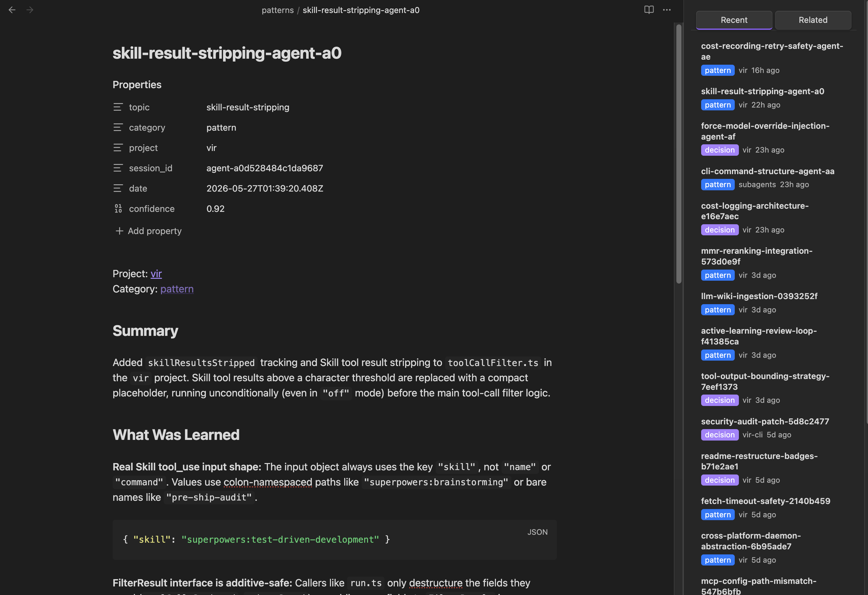Edit the confidence value 0.92

point(215,209)
